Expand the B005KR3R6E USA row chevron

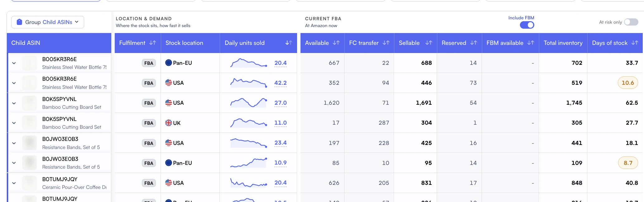[14, 83]
